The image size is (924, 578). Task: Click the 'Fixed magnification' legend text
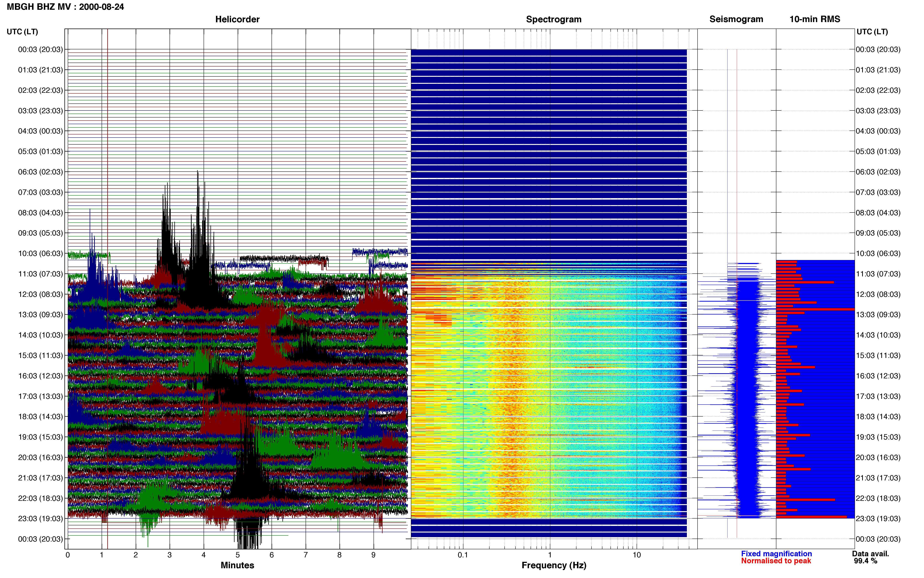point(777,554)
